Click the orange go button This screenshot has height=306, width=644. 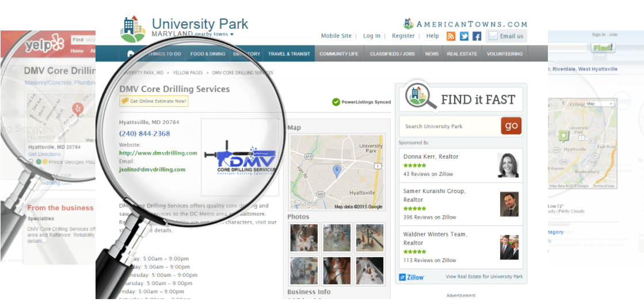point(511,126)
